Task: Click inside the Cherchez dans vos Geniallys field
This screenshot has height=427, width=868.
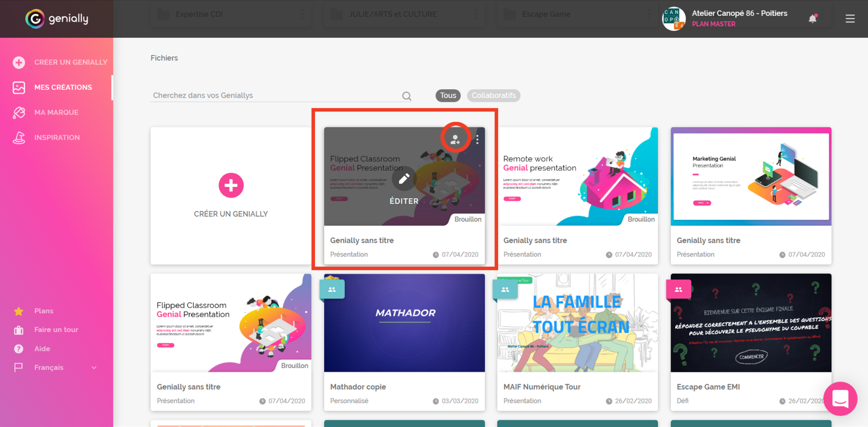Action: pos(269,95)
